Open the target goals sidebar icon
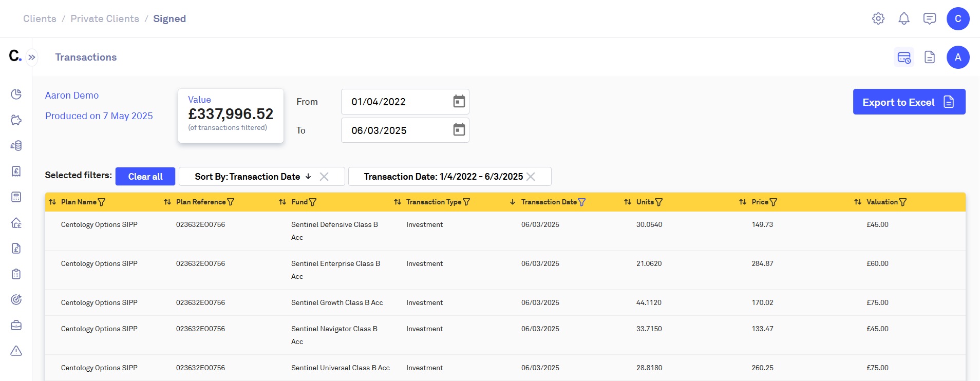This screenshot has width=980, height=381. click(x=16, y=299)
